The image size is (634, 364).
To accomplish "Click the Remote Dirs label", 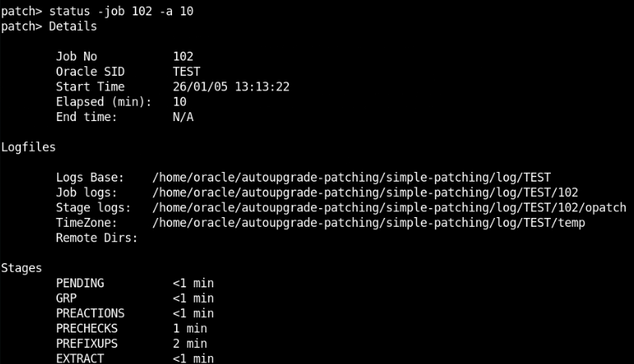I will [x=97, y=238].
